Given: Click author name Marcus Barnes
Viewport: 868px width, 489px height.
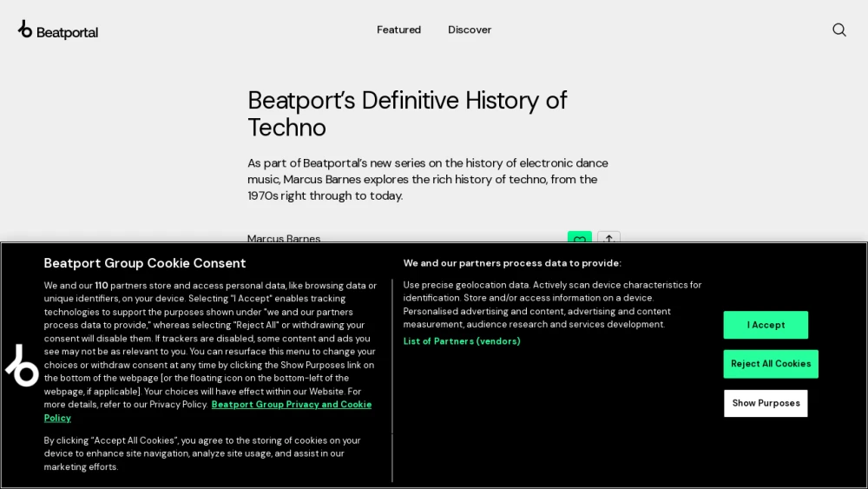Looking at the screenshot, I should [x=284, y=238].
